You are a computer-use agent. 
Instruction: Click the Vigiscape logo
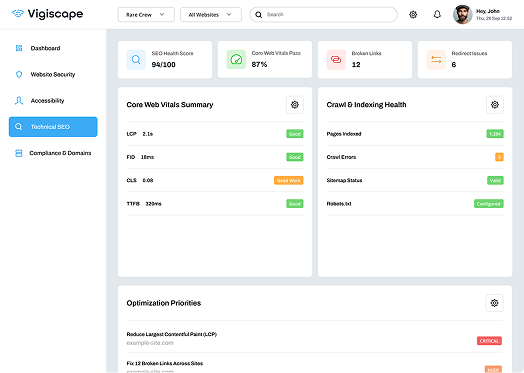(x=47, y=14)
